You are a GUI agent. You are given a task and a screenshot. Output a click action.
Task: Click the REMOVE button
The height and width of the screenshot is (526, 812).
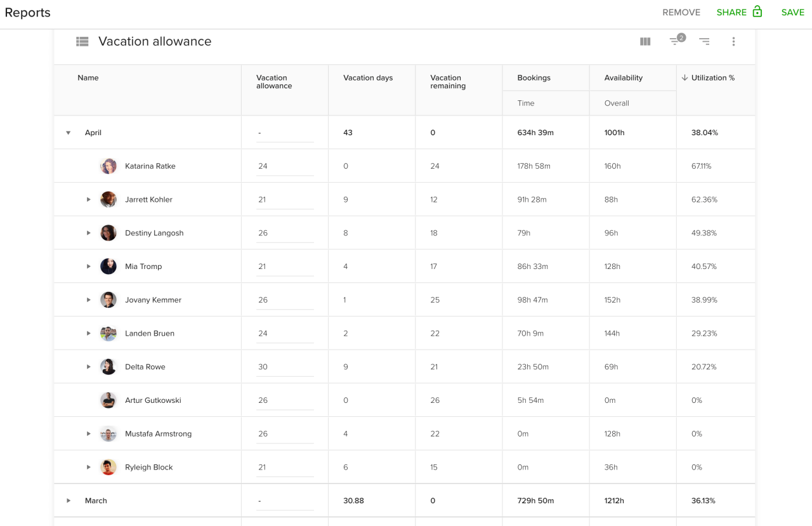(681, 13)
